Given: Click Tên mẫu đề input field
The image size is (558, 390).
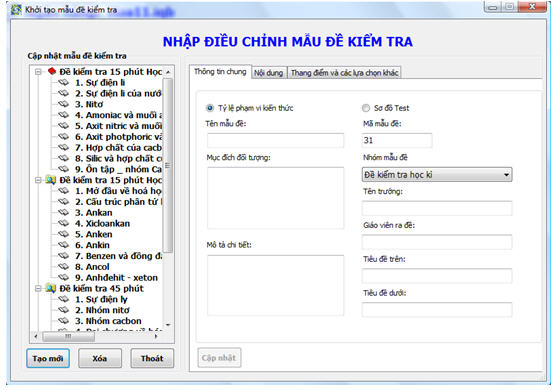Looking at the screenshot, I should click(275, 140).
